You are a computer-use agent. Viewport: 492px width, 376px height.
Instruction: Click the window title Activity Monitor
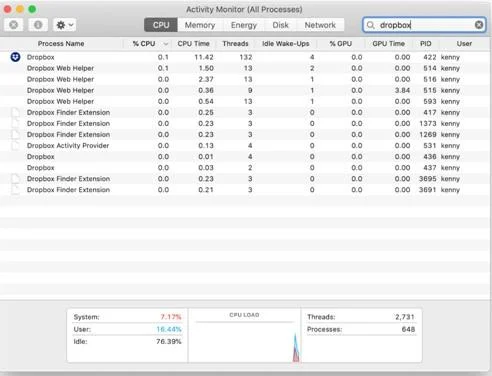(244, 9)
